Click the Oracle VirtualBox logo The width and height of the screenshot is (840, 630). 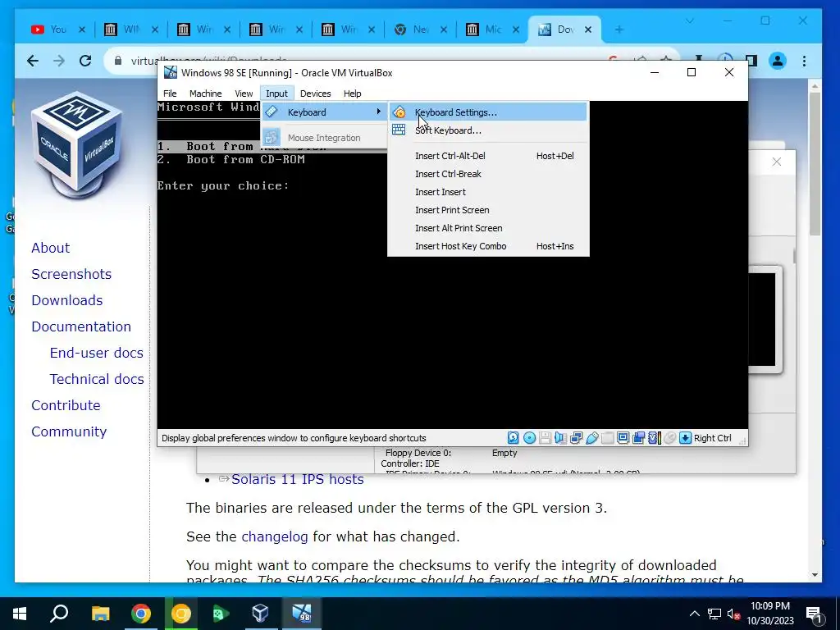pos(78,144)
